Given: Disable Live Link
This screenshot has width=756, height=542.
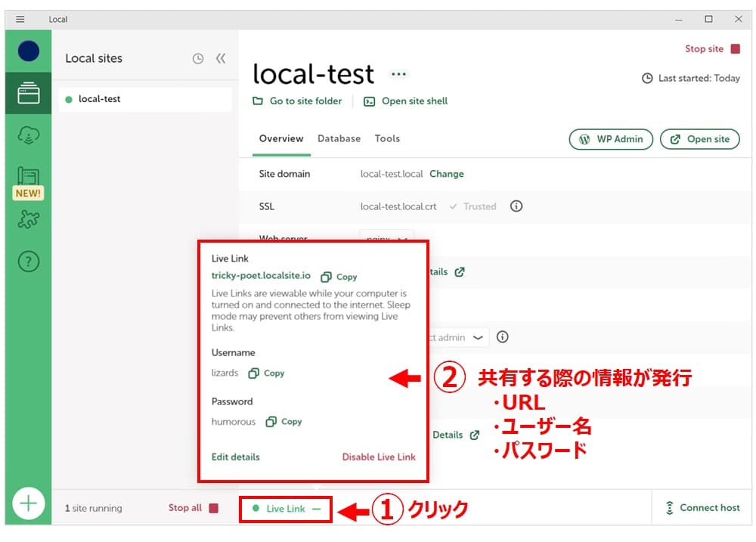Looking at the screenshot, I should coord(379,457).
